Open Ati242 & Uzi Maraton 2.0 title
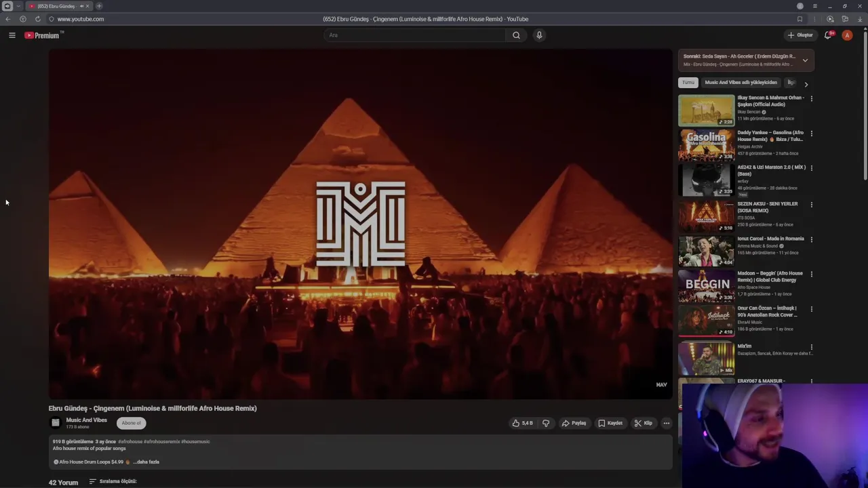Screen dimensions: 868x488 772,170
